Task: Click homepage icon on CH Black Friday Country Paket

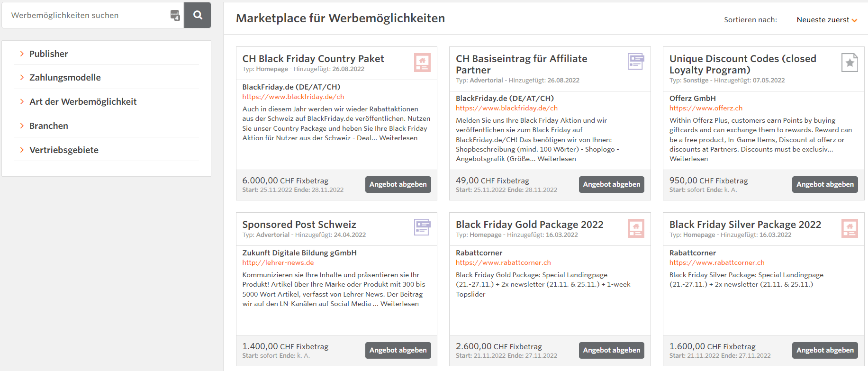Action: pyautogui.click(x=422, y=63)
